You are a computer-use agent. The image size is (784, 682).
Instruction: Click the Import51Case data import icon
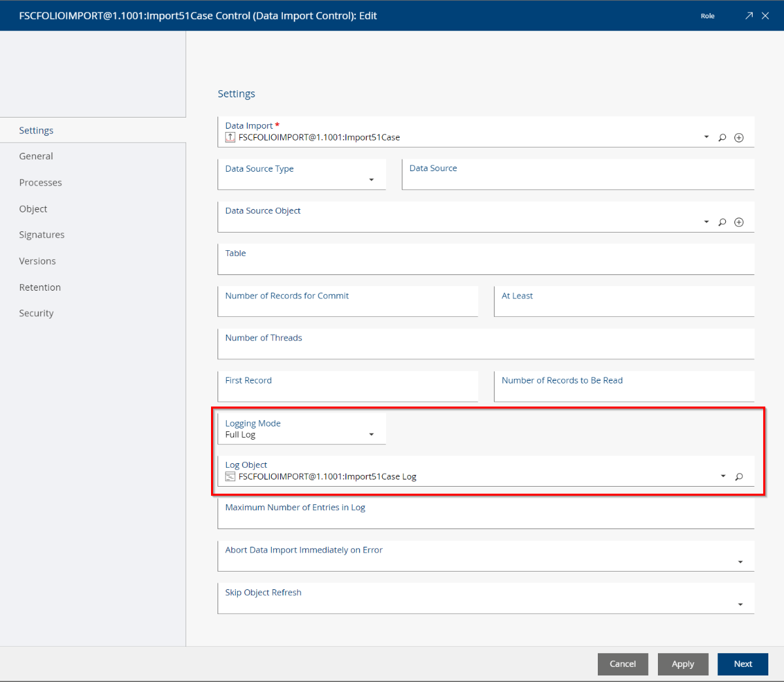click(230, 137)
